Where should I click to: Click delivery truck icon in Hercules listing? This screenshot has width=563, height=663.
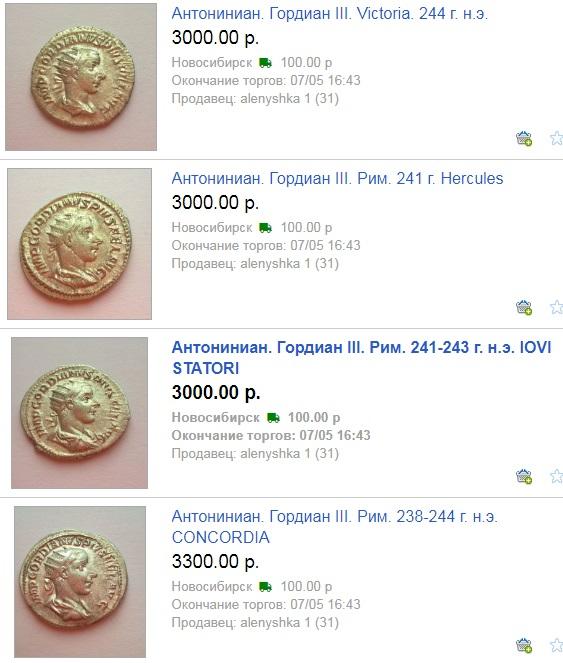(x=265, y=228)
